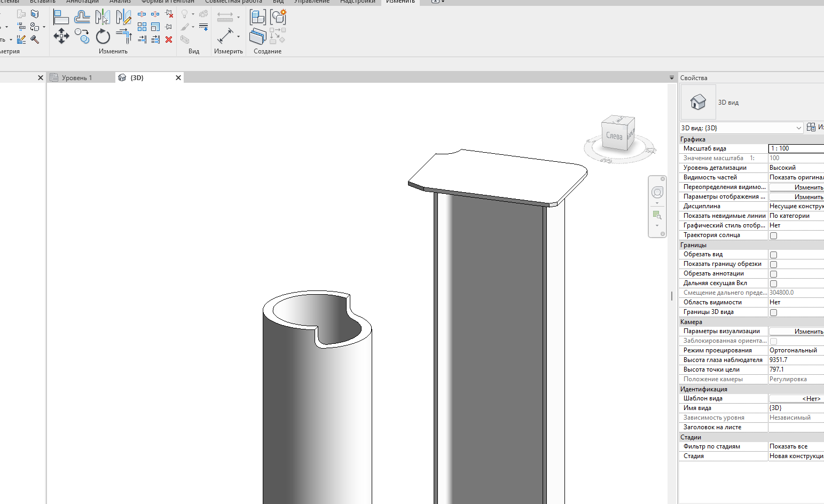The height and width of the screenshot is (504, 824).
Task: Click Масштаб вида field showing 1 : 100
Action: pyautogui.click(x=796, y=148)
